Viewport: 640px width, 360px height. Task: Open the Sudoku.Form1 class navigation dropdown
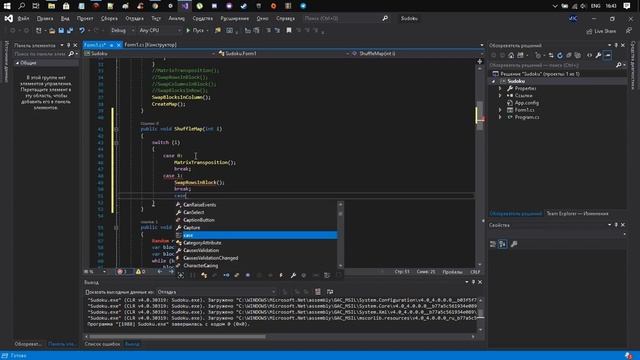point(283,53)
